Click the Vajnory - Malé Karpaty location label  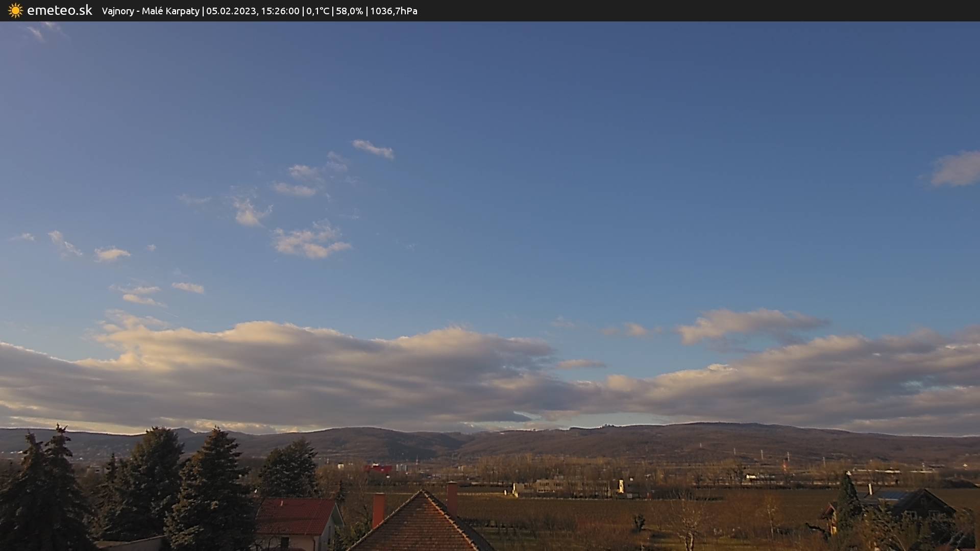pyautogui.click(x=151, y=11)
